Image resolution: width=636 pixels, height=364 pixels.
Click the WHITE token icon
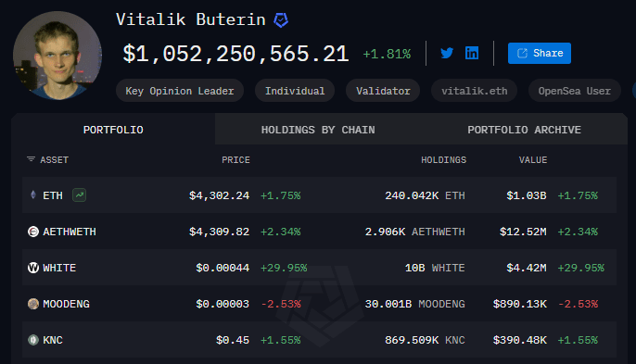33,268
